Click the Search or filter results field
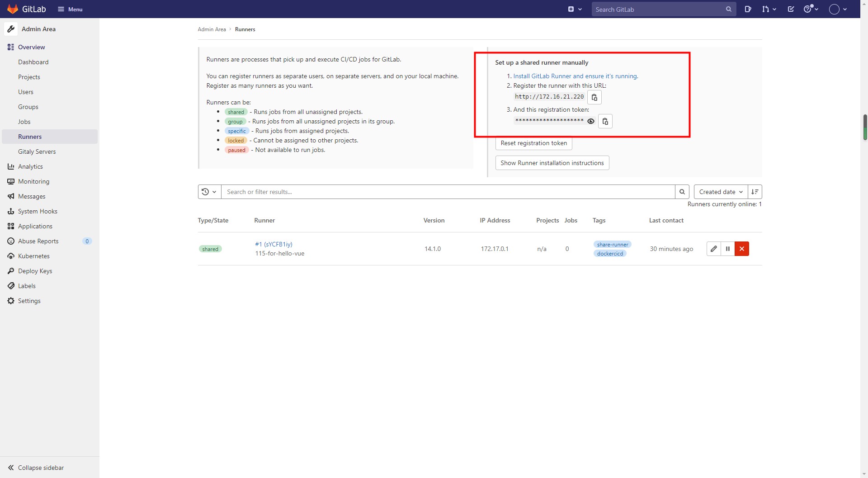This screenshot has height=478, width=868. (448, 192)
